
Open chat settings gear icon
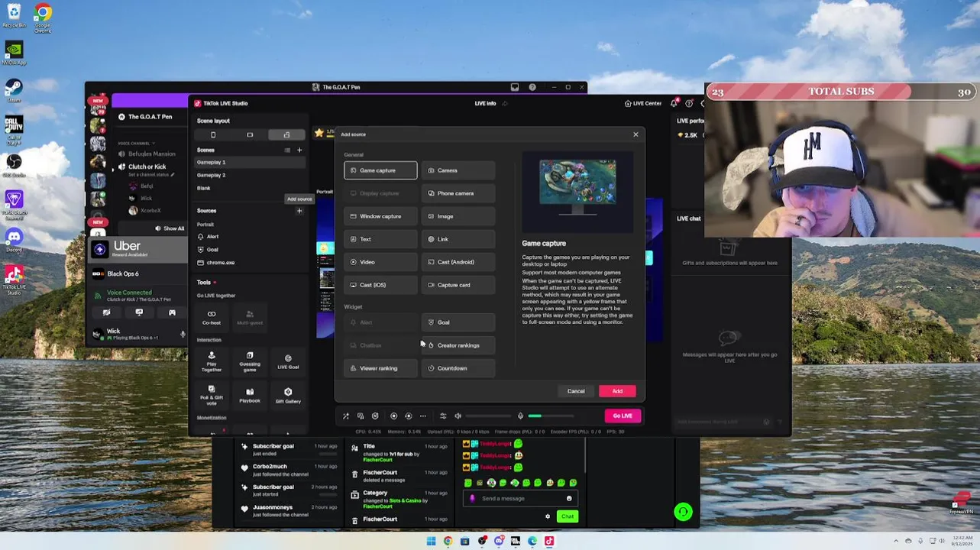[x=547, y=516]
